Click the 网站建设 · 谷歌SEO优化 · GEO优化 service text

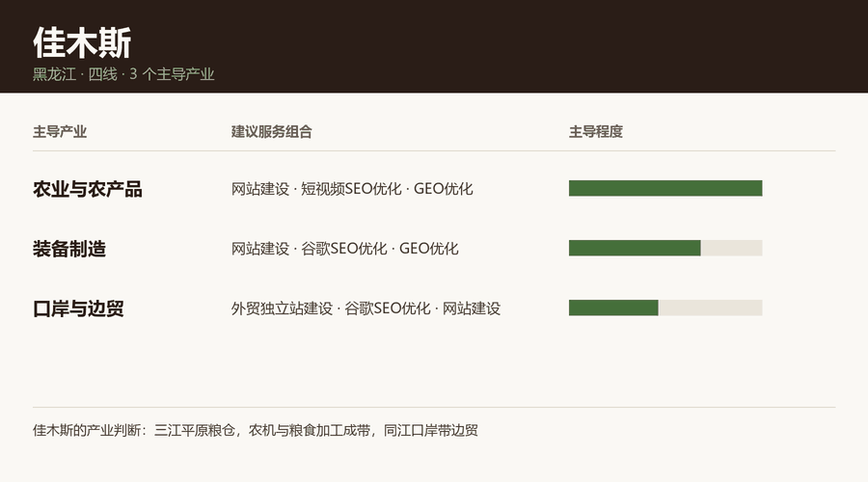(x=345, y=249)
